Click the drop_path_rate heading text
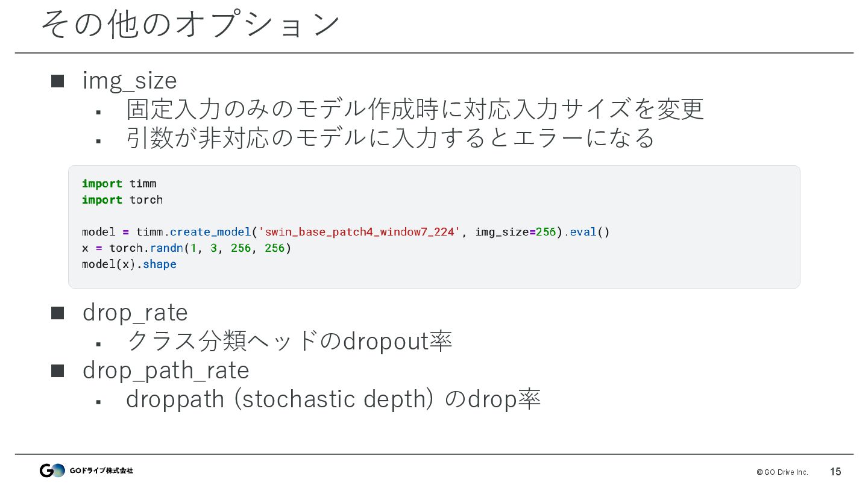 [x=166, y=371]
